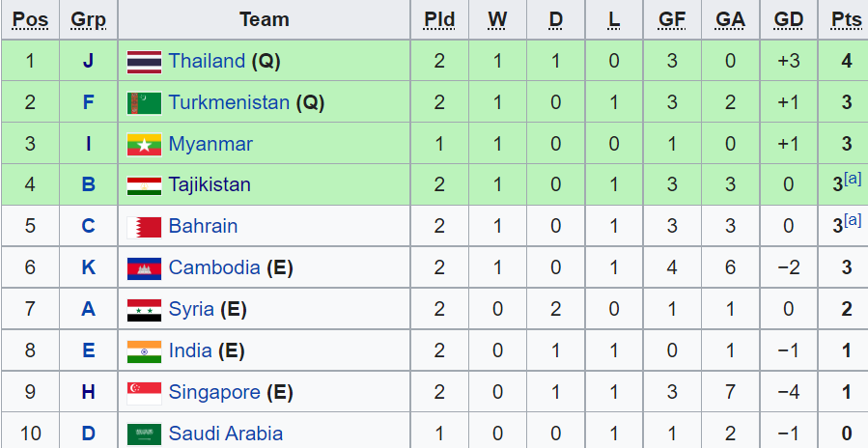Open the Saudi Arabia team link
The width and height of the screenshot is (868, 448).
point(225,434)
